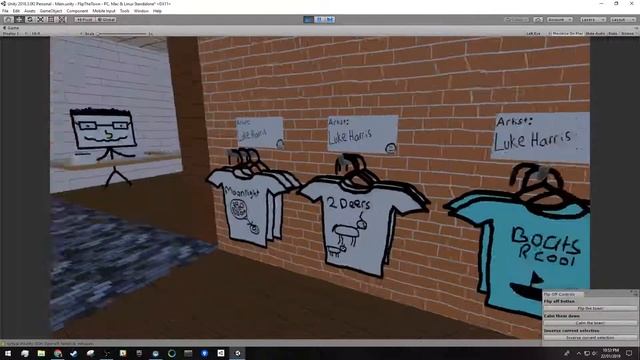Toggle the Stats overlay
Viewport: 640px width, 360px height.
coord(613,33)
